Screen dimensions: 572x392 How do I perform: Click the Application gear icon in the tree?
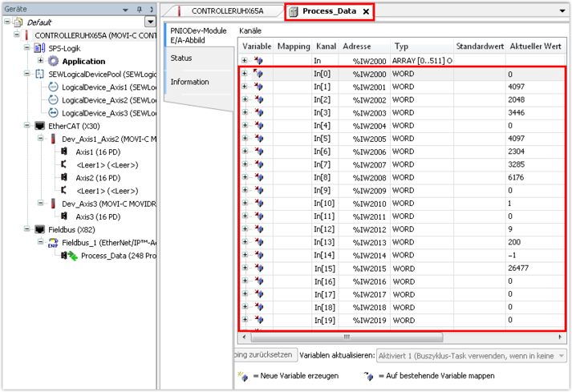coord(54,61)
